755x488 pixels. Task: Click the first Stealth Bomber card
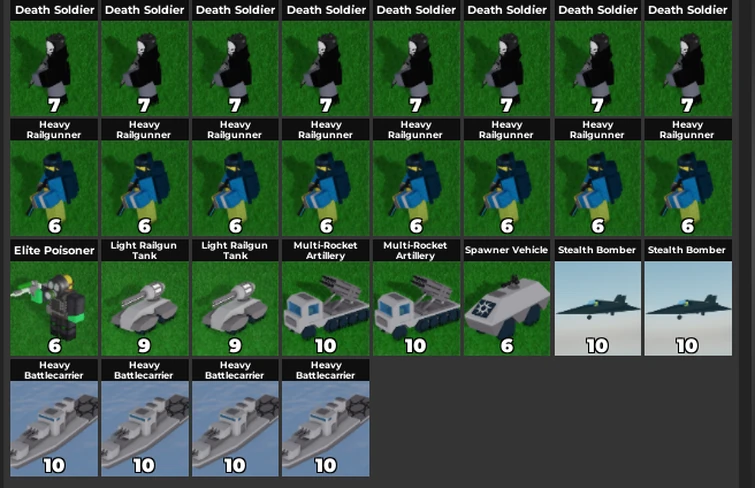tap(598, 298)
